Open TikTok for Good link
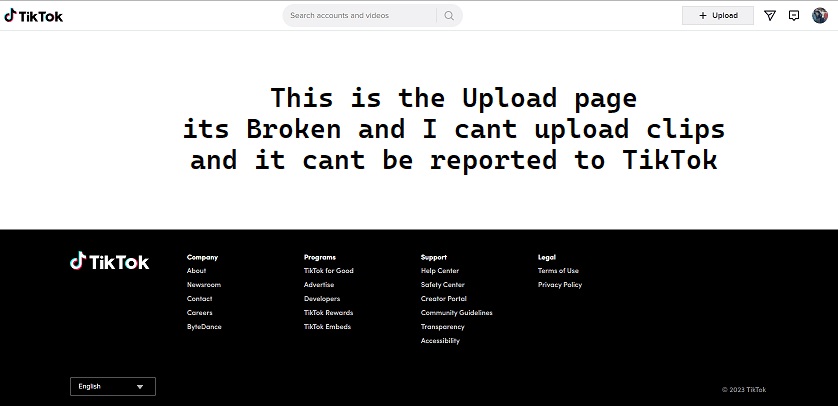 [x=329, y=271]
